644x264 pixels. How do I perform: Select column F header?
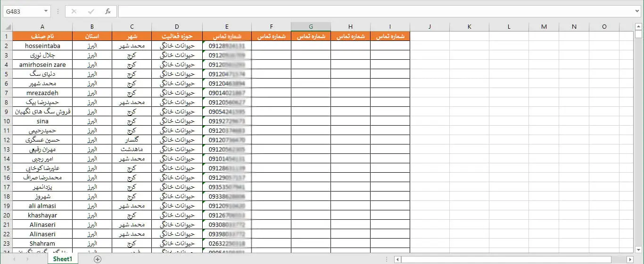point(271,27)
